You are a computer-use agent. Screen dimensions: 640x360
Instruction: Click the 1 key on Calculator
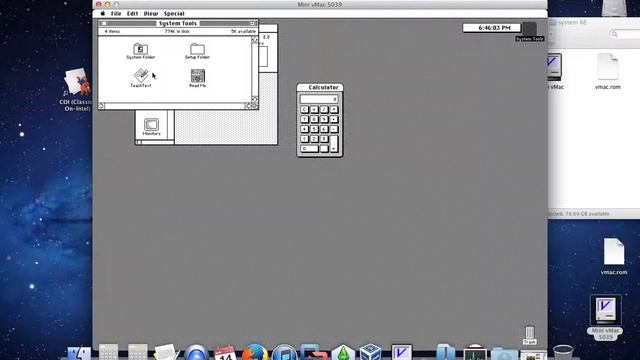click(x=304, y=139)
